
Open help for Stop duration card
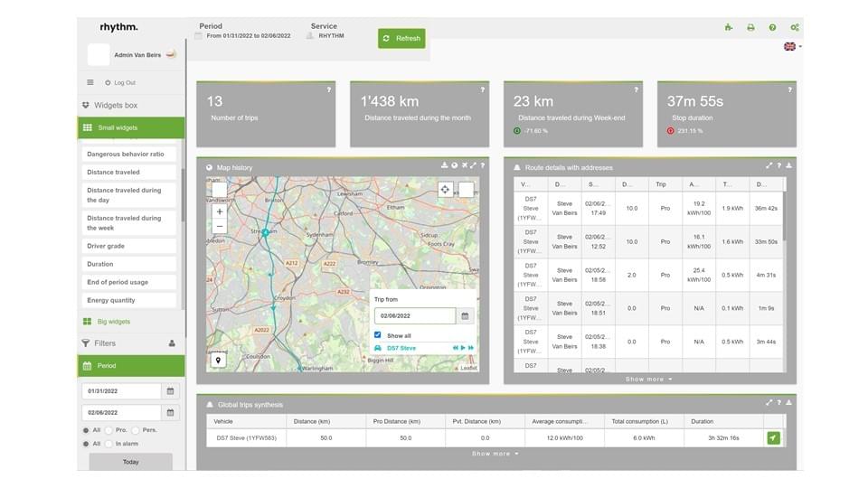point(789,89)
